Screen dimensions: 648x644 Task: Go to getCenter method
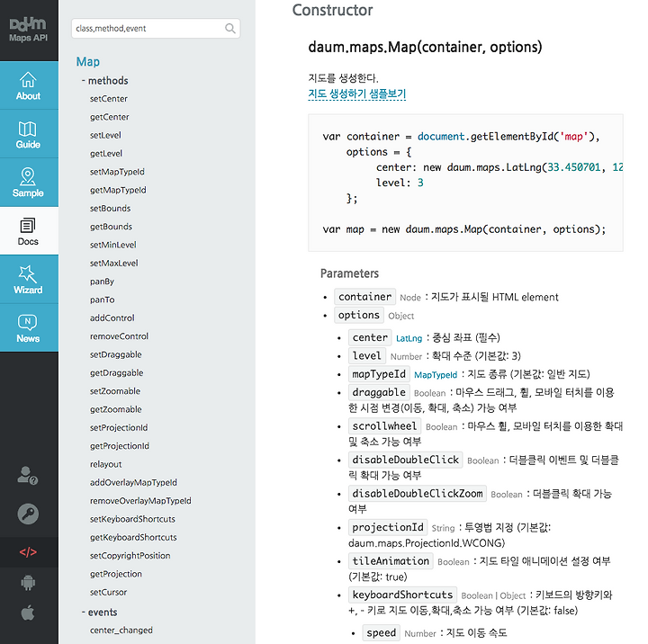coord(110,117)
